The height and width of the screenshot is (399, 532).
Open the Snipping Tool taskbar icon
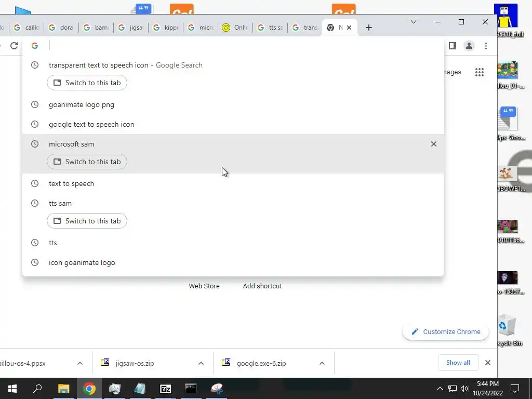point(217,389)
